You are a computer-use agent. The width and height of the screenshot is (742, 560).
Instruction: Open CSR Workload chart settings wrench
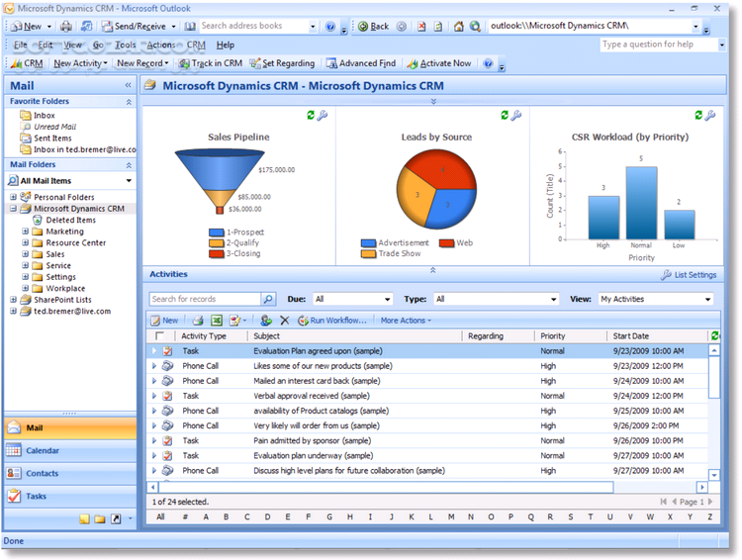point(710,115)
